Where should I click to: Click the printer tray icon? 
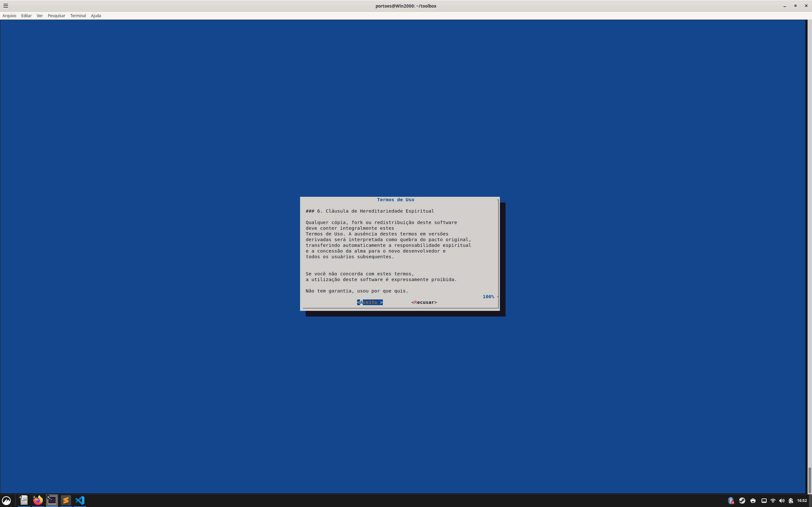click(753, 501)
